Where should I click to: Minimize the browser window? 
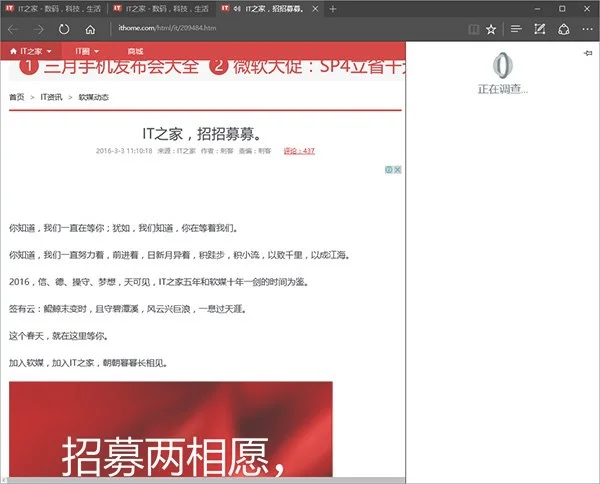point(537,8)
